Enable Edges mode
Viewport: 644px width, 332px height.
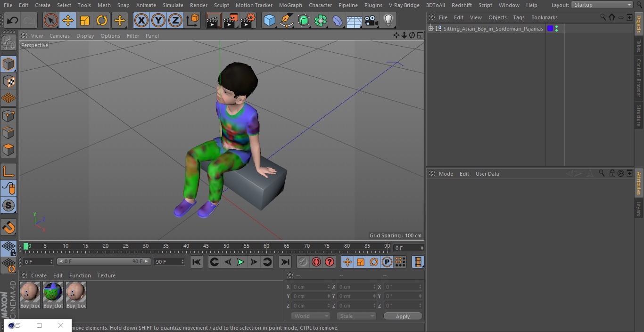[x=9, y=132]
